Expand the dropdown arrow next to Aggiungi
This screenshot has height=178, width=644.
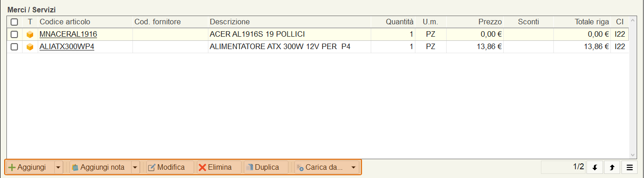click(x=58, y=167)
